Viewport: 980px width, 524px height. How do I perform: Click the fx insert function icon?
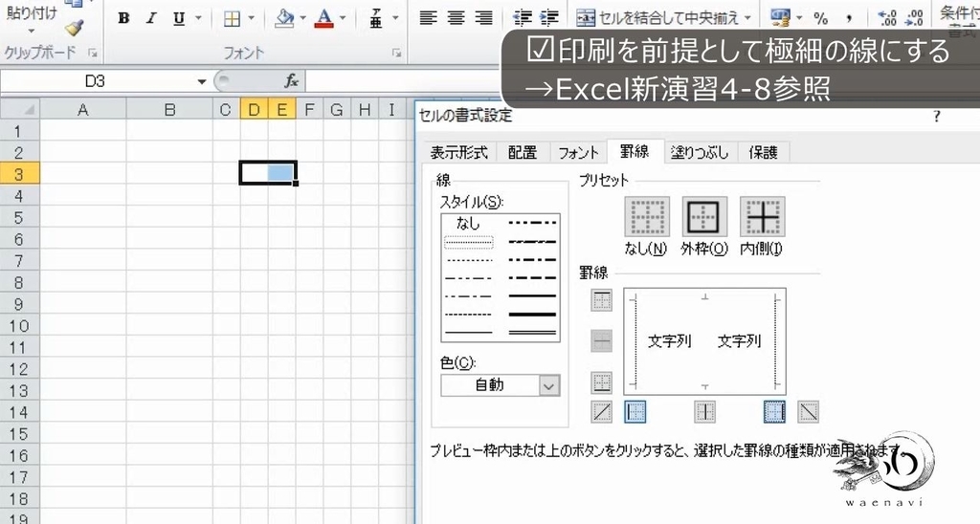coord(291,80)
